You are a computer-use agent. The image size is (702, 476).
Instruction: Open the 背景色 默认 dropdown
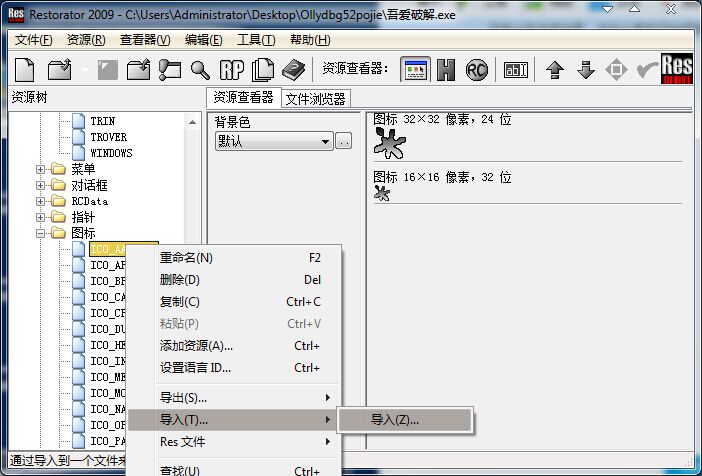pos(274,142)
